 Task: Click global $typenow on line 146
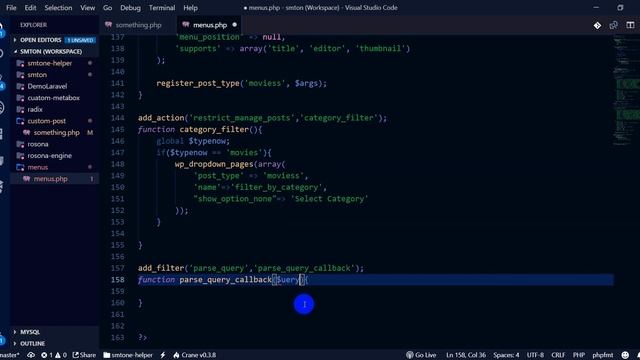193,141
